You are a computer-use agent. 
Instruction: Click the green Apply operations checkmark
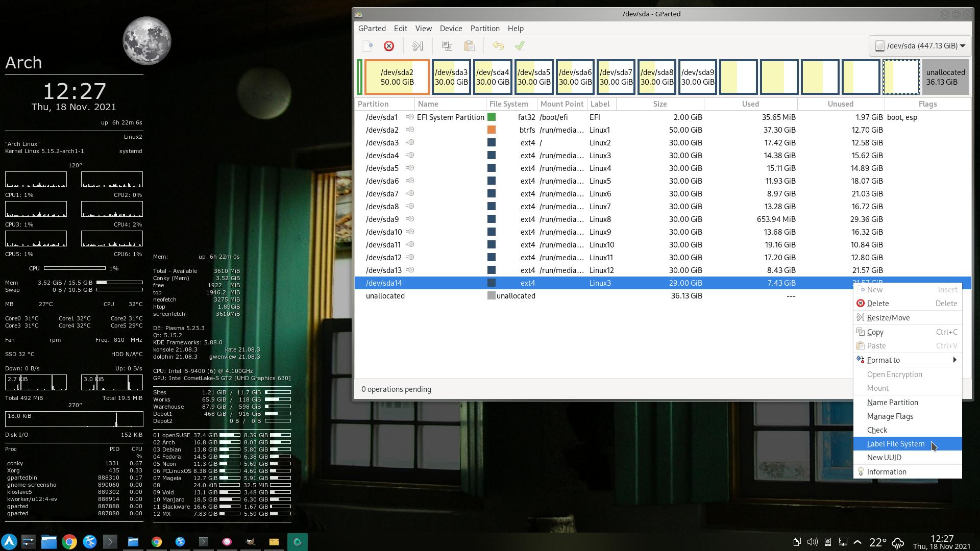tap(520, 46)
